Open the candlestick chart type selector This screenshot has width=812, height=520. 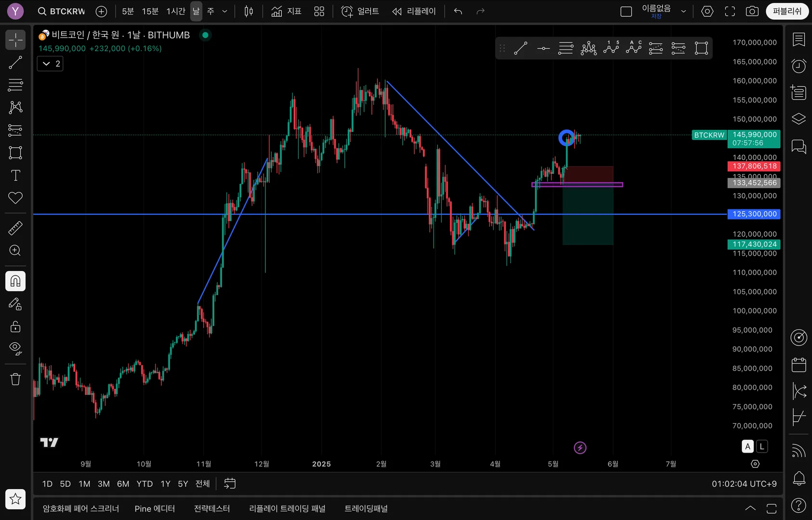coord(249,11)
